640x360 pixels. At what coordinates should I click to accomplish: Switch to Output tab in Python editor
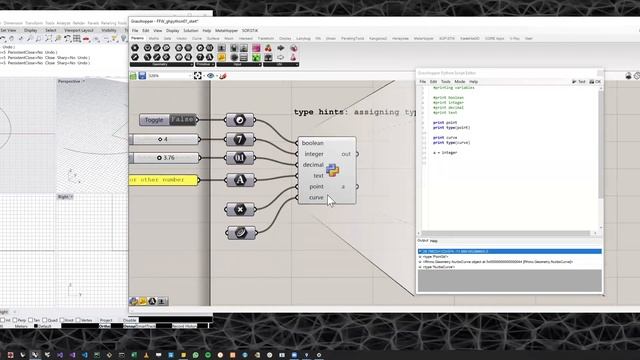tap(422, 241)
